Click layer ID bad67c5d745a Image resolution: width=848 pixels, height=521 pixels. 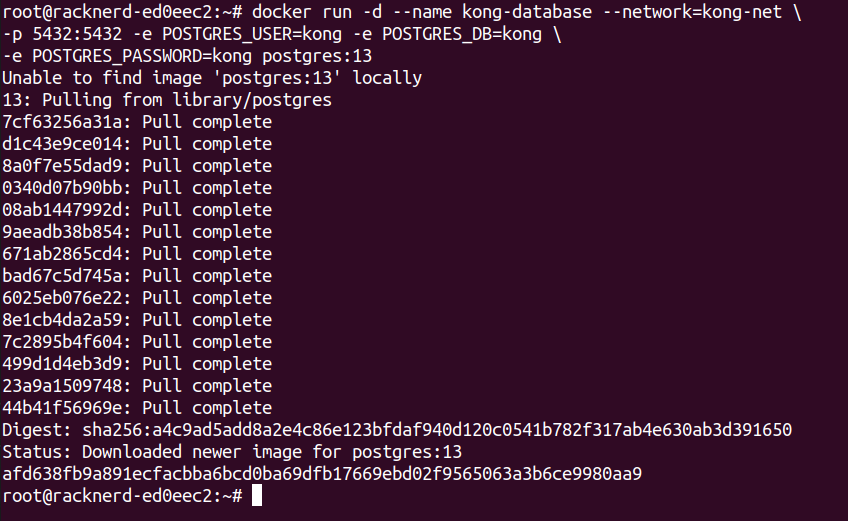pos(67,276)
